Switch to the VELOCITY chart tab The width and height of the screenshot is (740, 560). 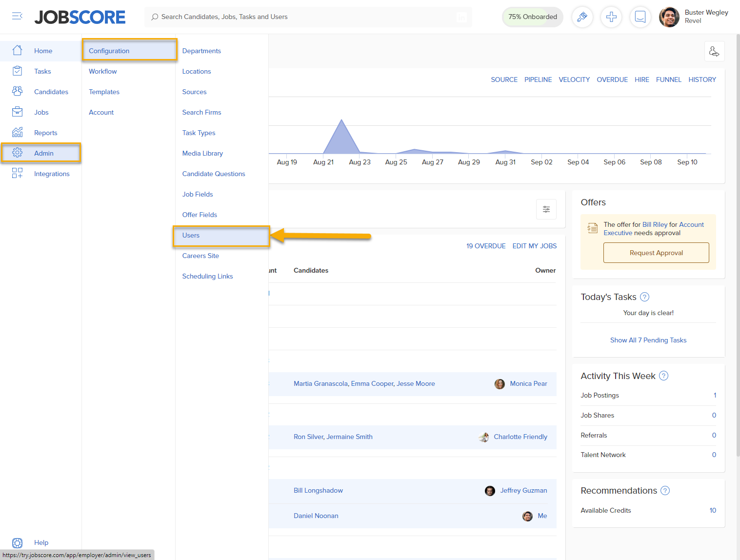tap(574, 80)
